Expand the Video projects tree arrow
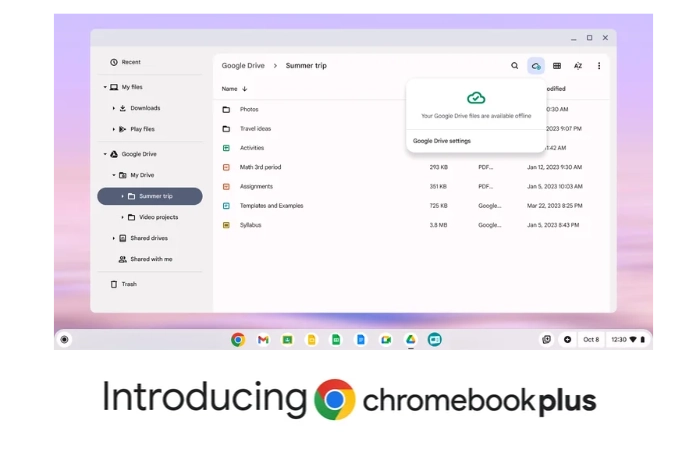Screen dimensions: 700x450 122,217
